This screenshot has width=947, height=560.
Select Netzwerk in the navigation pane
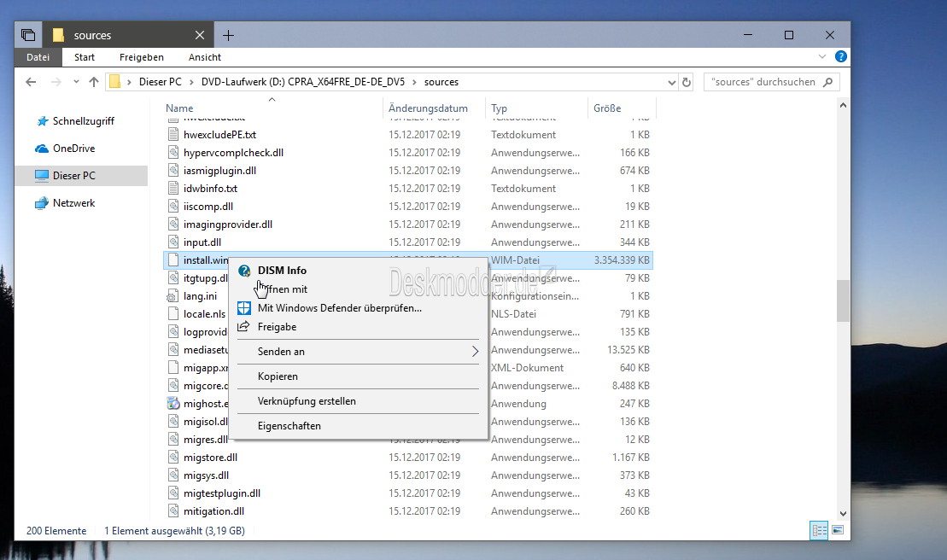pos(73,203)
